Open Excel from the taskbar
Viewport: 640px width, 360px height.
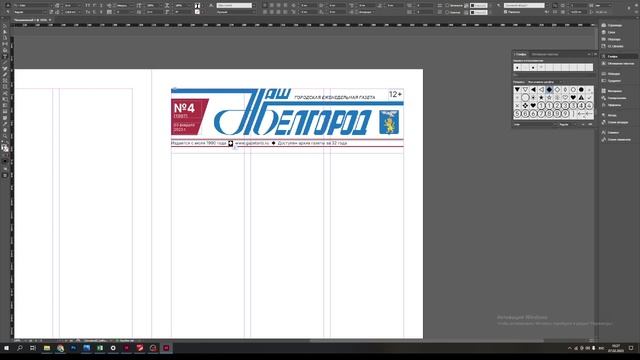[x=100, y=348]
